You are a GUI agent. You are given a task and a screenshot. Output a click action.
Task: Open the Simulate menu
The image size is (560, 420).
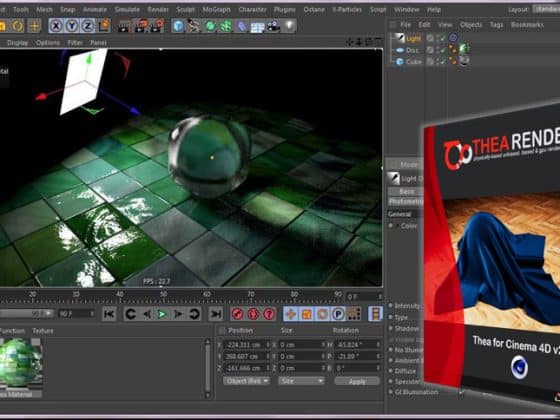pos(127,10)
